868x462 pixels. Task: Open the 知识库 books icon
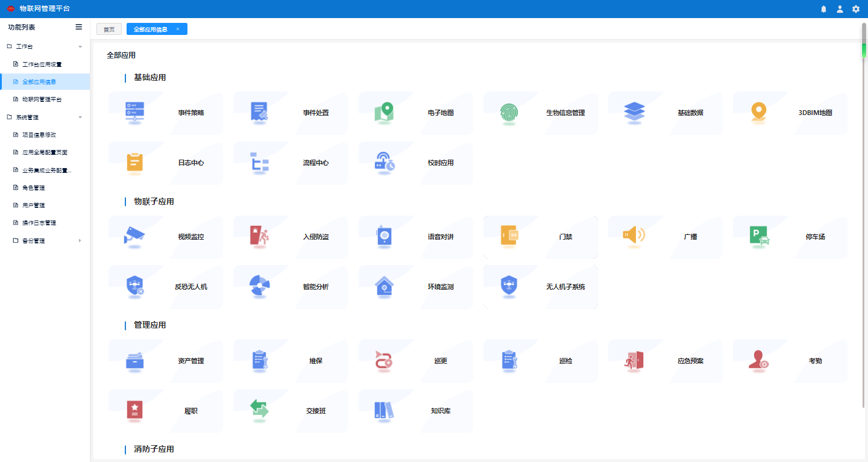point(384,411)
